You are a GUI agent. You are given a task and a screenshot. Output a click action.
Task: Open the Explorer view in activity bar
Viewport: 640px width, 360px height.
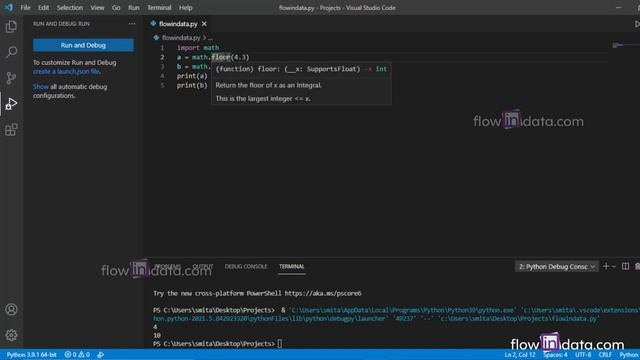tap(11, 27)
